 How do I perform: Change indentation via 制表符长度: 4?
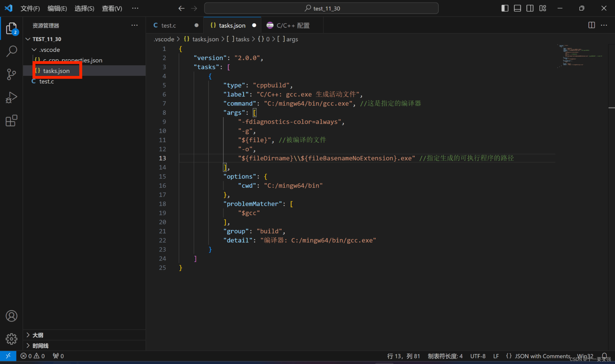click(445, 356)
